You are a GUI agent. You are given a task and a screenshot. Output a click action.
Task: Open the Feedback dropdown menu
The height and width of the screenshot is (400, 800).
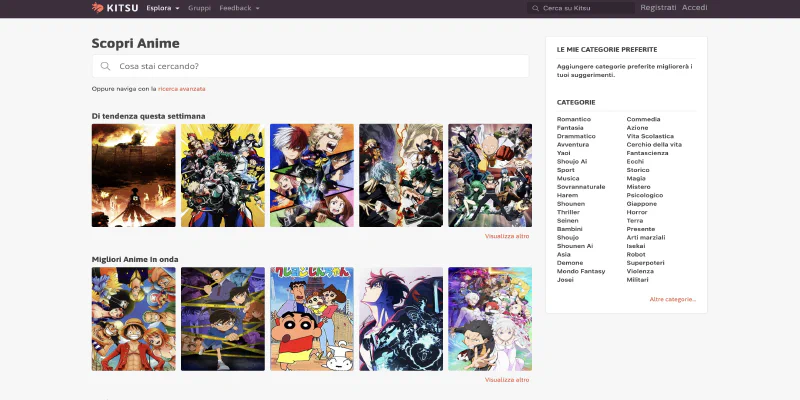click(x=239, y=8)
